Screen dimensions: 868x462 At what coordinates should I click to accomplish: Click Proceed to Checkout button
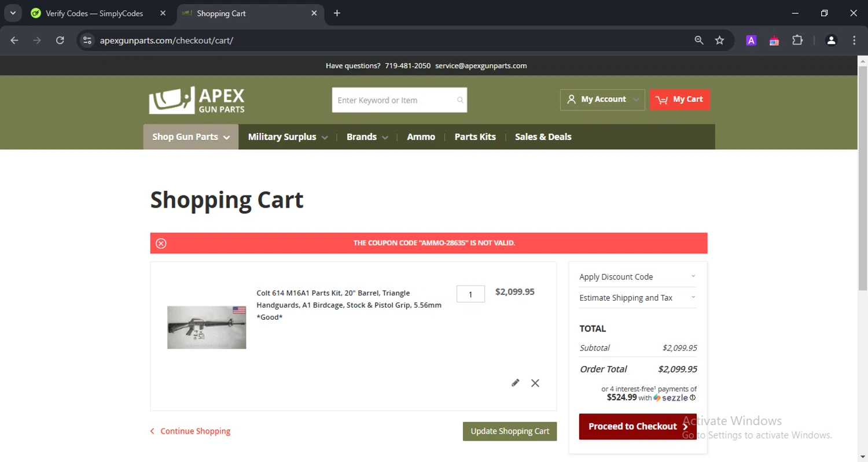pos(638,427)
